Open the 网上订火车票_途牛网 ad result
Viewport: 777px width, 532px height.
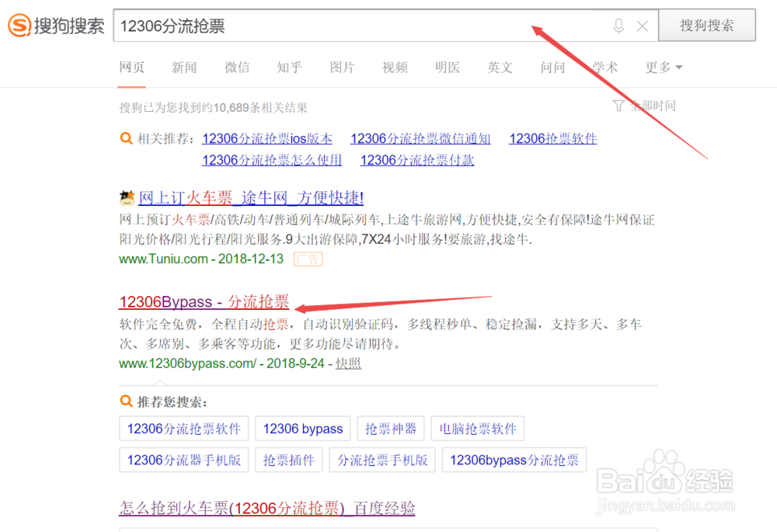point(251,198)
